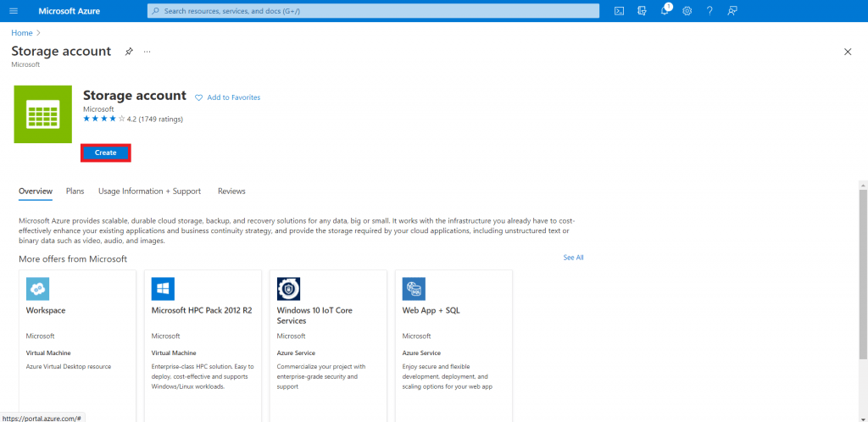Open the Workspace offer card
The width and height of the screenshot is (868, 422).
77,339
